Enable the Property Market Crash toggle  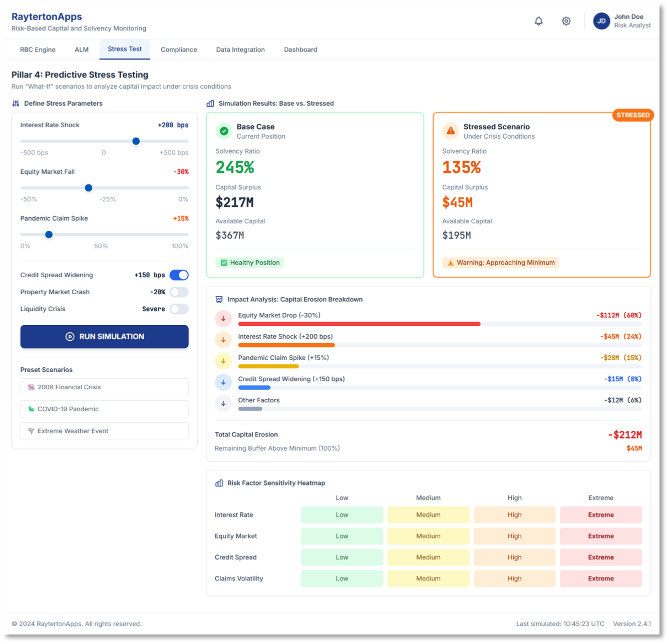[179, 292]
